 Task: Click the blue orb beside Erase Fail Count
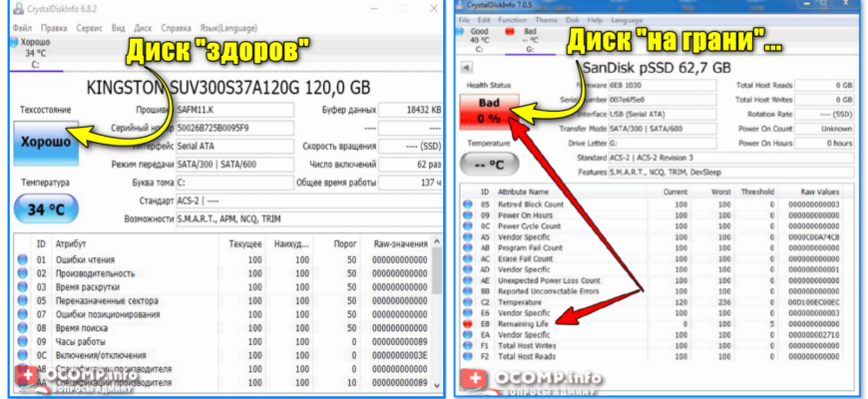tap(468, 258)
